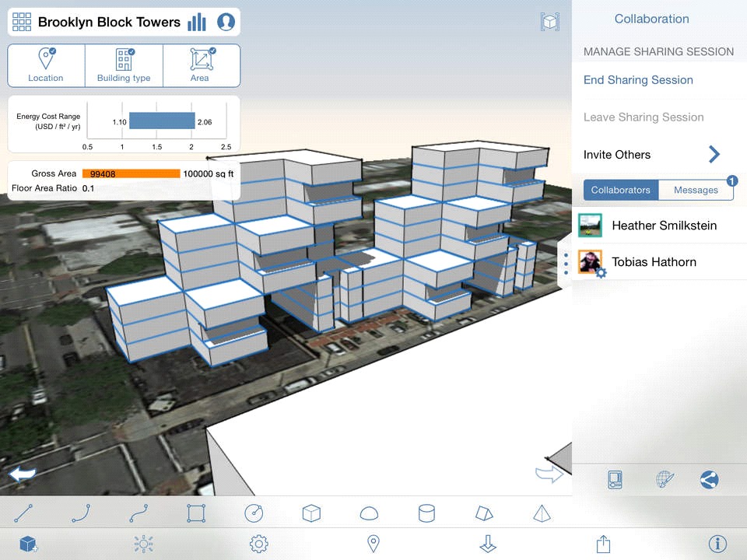The width and height of the screenshot is (747, 560).
Task: Select the Cube primitive tool
Action: click(311, 513)
